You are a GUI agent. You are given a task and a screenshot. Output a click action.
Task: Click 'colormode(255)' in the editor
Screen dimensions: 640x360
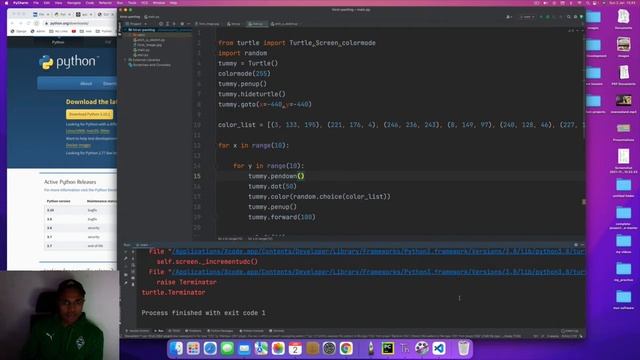tap(244, 73)
